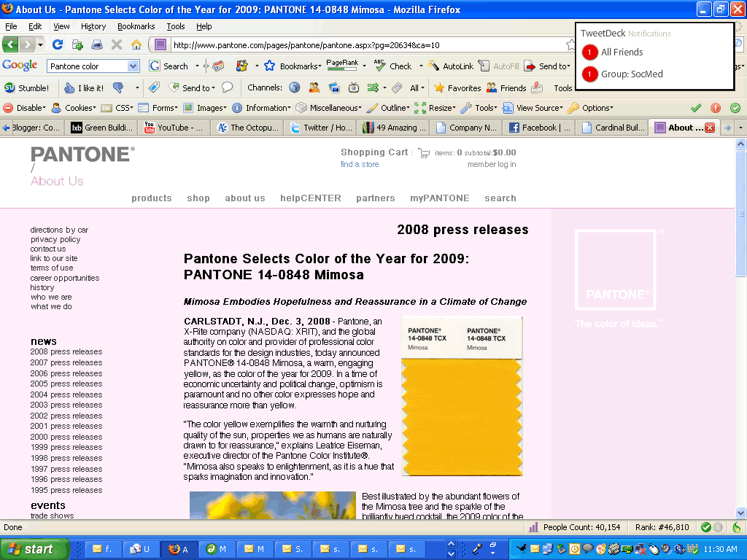Open StumbleUpon Favorites

[457, 87]
